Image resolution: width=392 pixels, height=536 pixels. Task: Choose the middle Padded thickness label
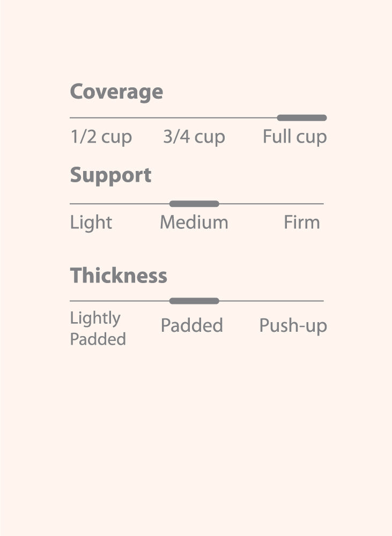pyautogui.click(x=191, y=325)
